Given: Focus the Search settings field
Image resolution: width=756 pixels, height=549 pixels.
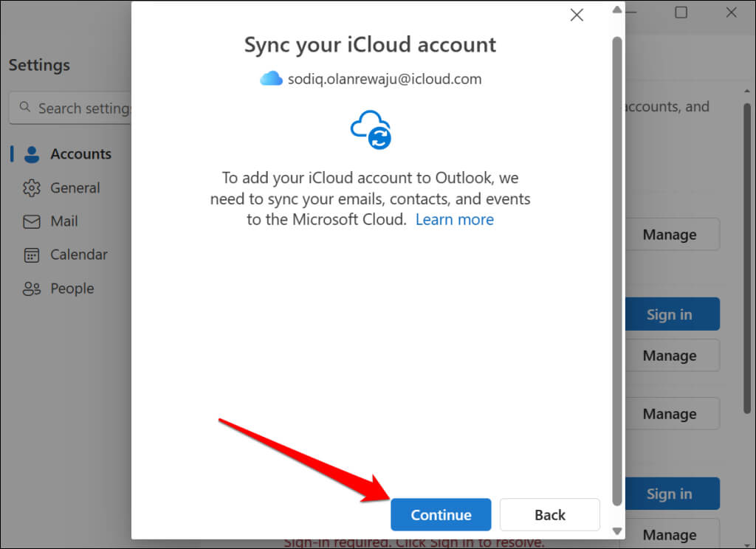Looking at the screenshot, I should [x=70, y=108].
